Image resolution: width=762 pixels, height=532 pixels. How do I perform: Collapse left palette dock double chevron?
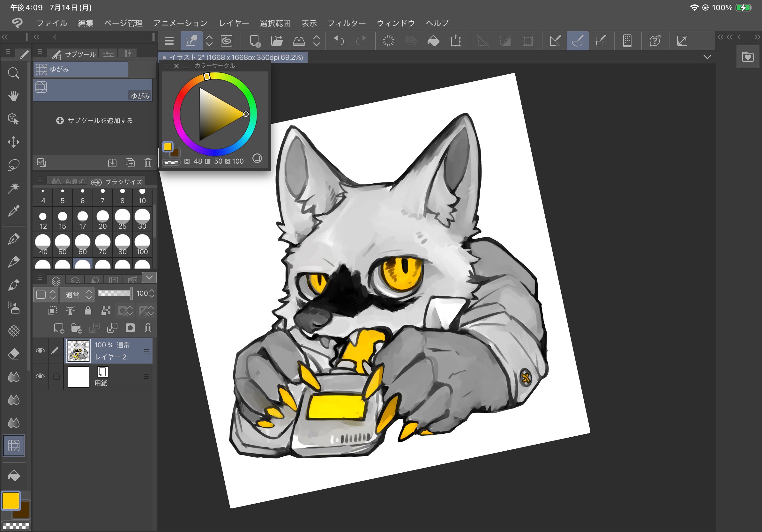(x=5, y=37)
